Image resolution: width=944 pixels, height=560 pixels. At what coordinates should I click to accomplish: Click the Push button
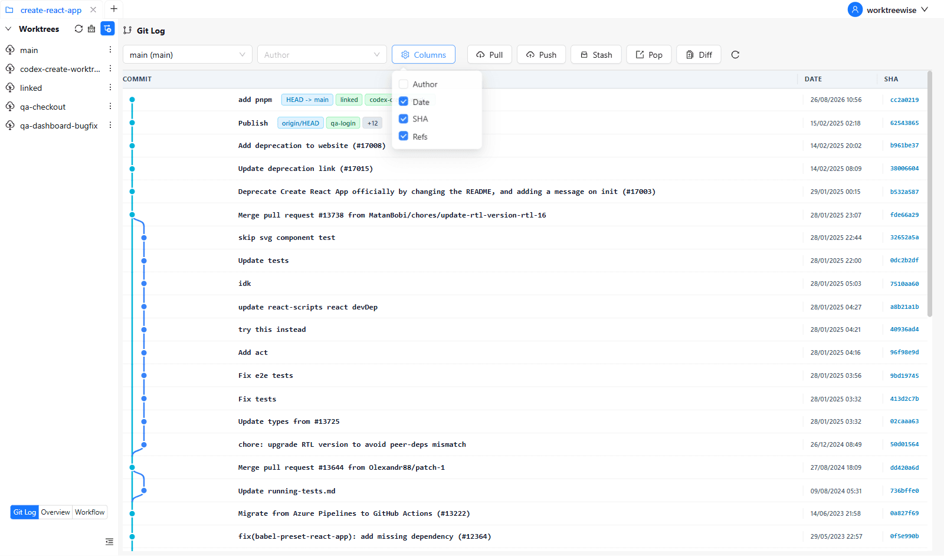(x=541, y=55)
